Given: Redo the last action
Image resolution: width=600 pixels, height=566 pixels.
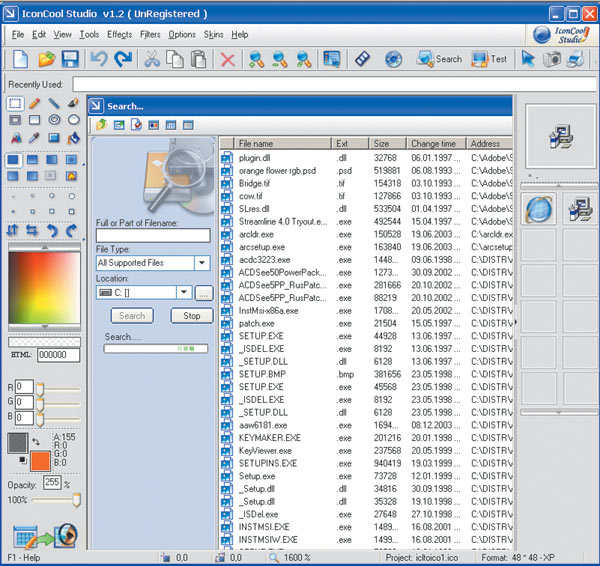Looking at the screenshot, I should (x=123, y=59).
